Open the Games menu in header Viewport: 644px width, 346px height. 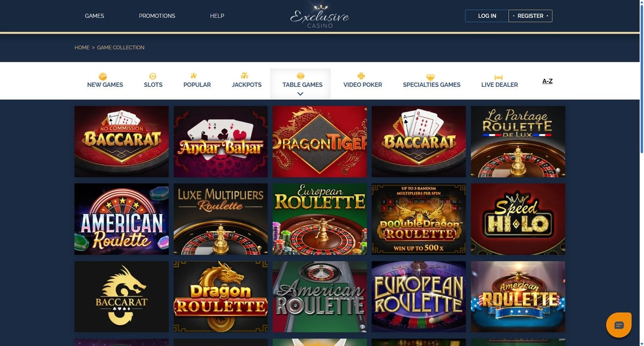coord(94,16)
